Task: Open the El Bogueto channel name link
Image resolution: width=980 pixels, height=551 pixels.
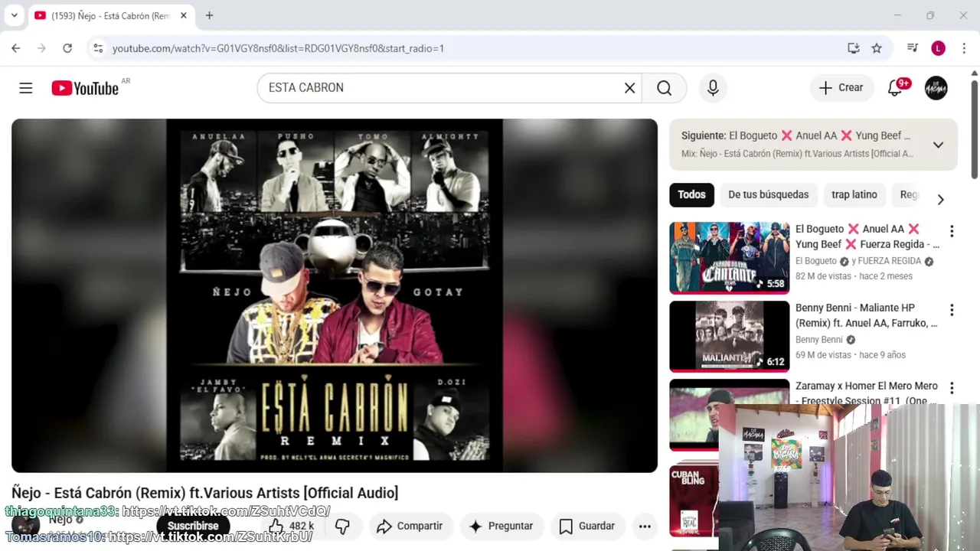Action: [x=816, y=261]
